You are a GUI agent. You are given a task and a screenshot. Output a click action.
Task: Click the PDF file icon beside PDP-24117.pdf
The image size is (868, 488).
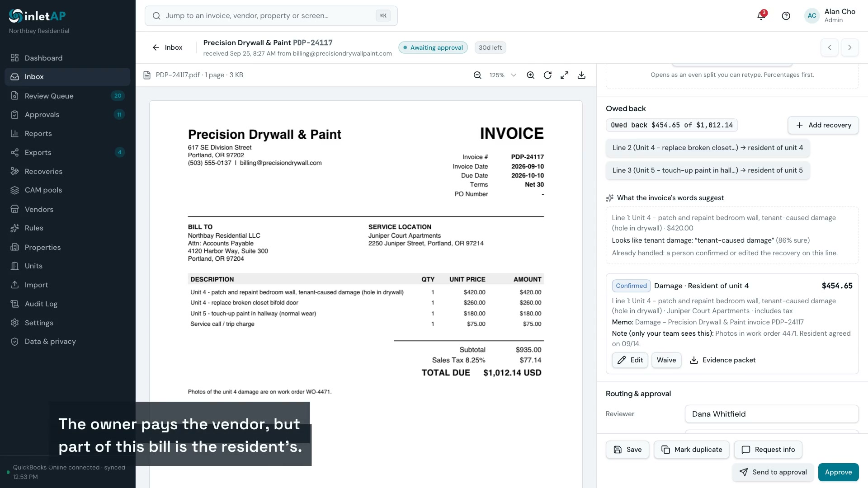(147, 75)
